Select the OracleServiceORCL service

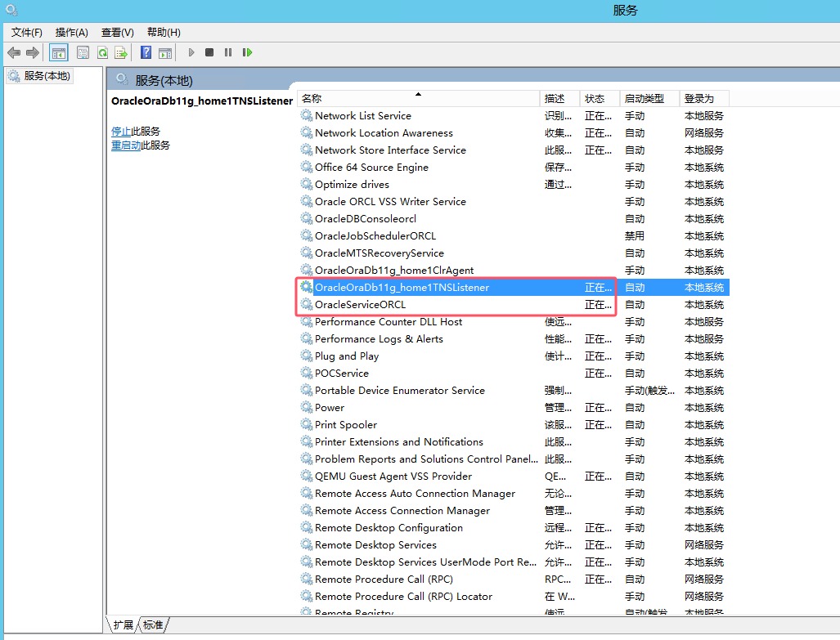(360, 304)
